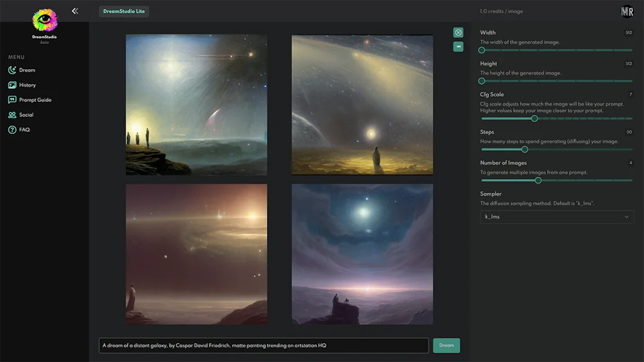
Task: Open the Social section
Action: (x=25, y=114)
